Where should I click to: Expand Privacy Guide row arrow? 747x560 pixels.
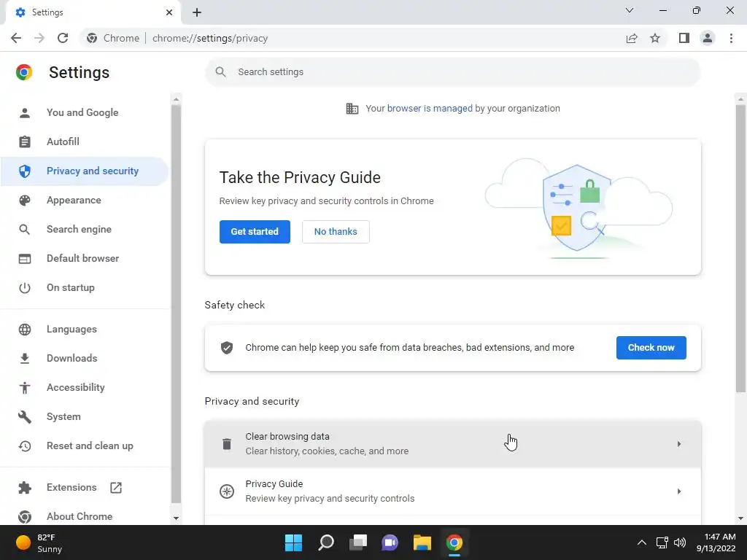(679, 491)
